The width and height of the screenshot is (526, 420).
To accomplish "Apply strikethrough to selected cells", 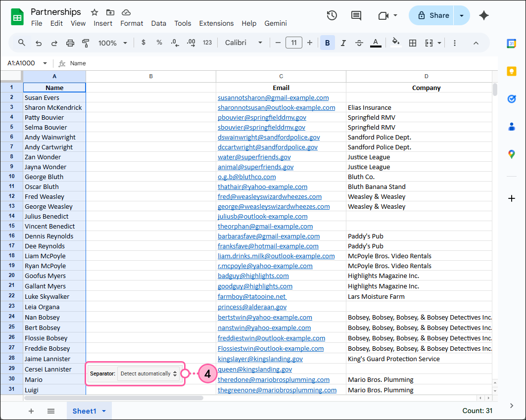I will (359, 43).
